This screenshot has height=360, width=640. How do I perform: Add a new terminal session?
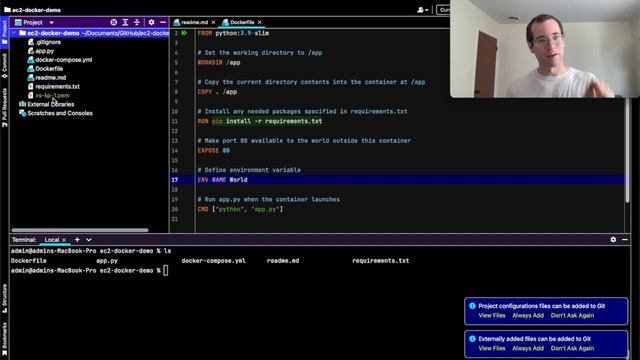(x=77, y=240)
